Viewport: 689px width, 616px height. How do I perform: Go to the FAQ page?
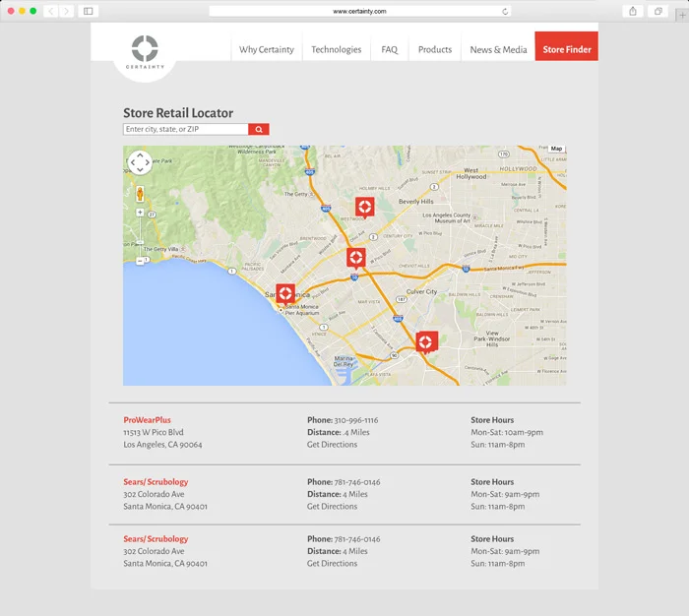pos(390,49)
